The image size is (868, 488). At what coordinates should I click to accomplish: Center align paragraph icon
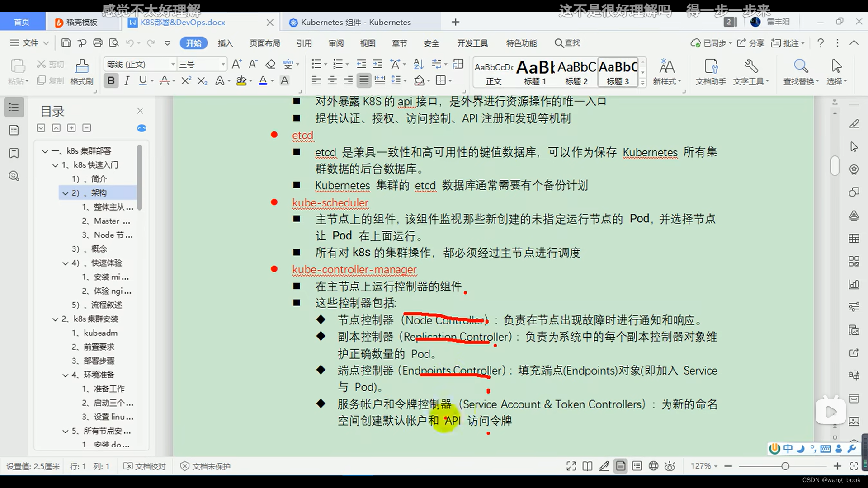coord(332,81)
